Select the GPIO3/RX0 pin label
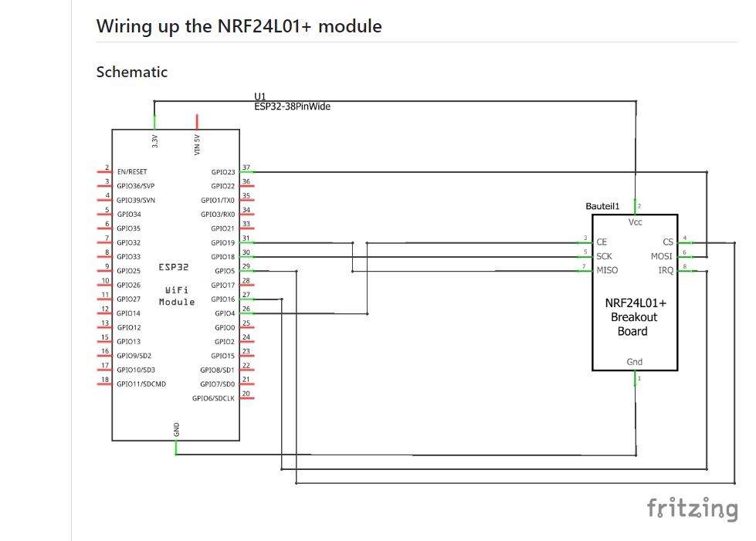Image resolution: width=756 pixels, height=541 pixels. (218, 215)
